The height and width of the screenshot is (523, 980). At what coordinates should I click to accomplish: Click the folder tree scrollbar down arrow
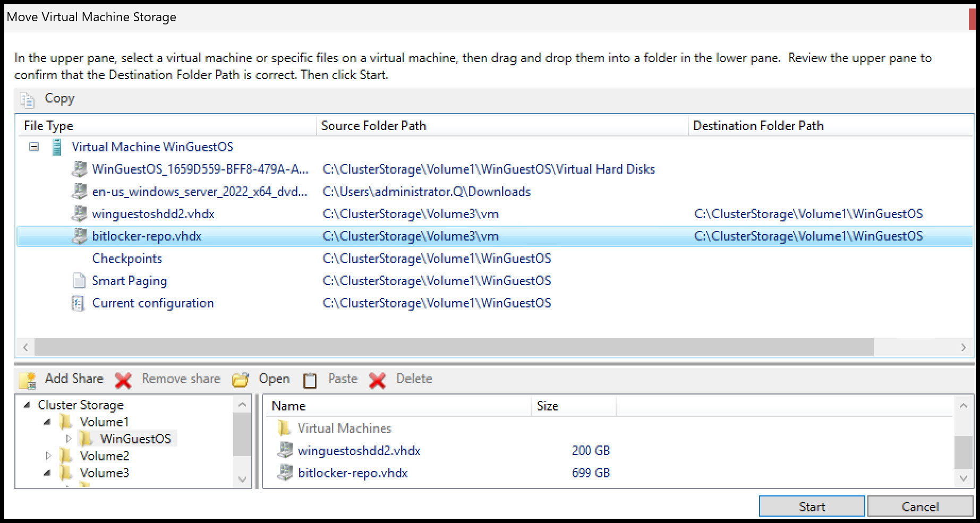pos(242,479)
